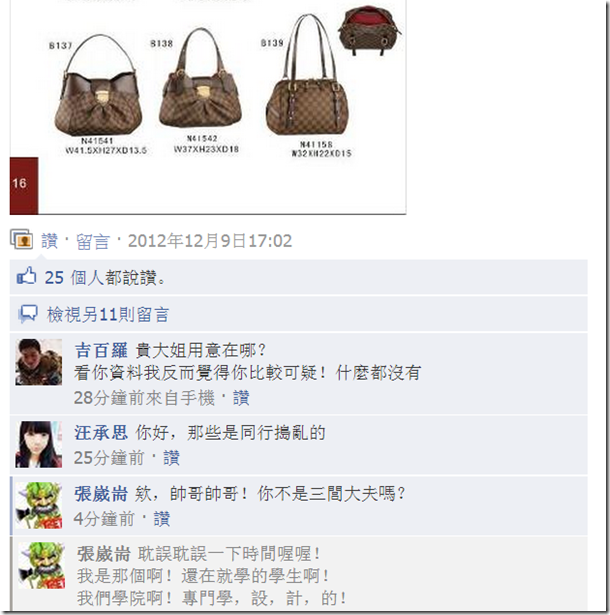This screenshot has height=615, width=610.
Task: Open 汪承恩's profile name link
Action: (101, 433)
